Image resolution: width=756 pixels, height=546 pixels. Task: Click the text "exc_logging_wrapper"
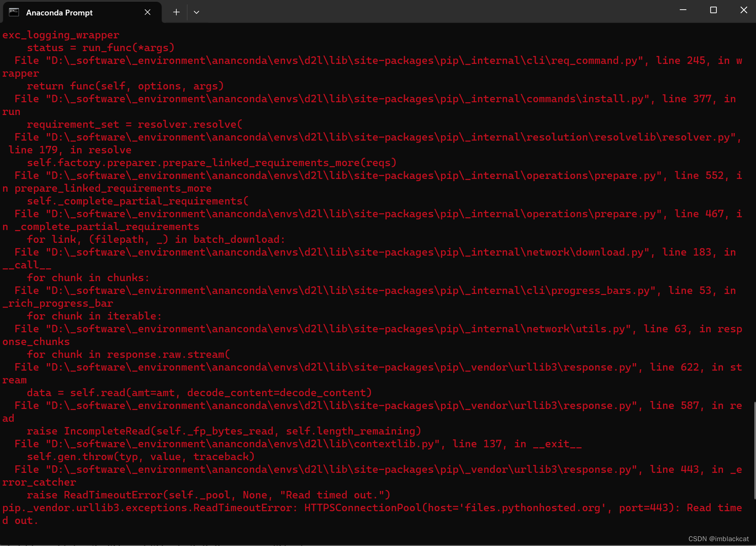point(61,35)
